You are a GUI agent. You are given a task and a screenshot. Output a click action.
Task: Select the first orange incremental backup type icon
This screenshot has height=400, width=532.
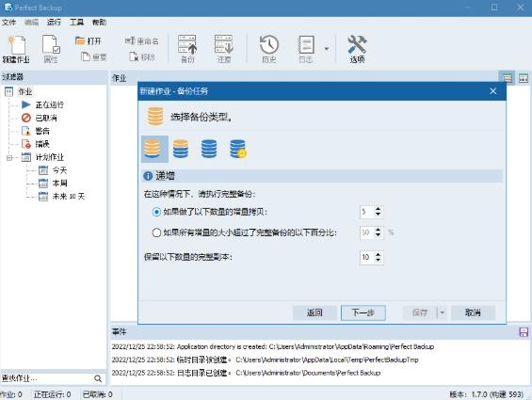point(154,149)
